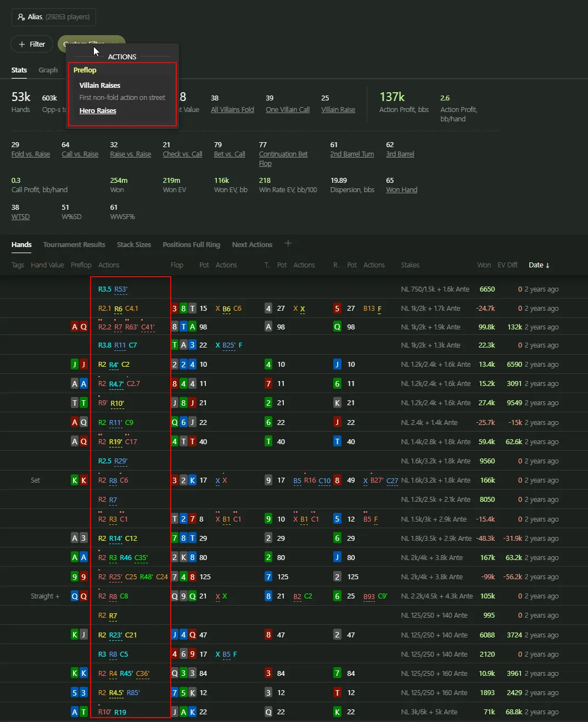Viewport: 588px width, 722px height.
Task: Open the All Villains Fold stat link
Action: (x=232, y=110)
